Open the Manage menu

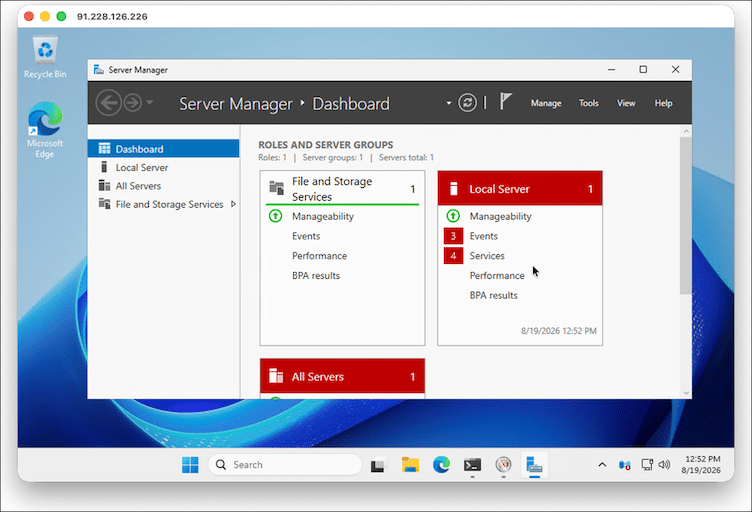546,103
